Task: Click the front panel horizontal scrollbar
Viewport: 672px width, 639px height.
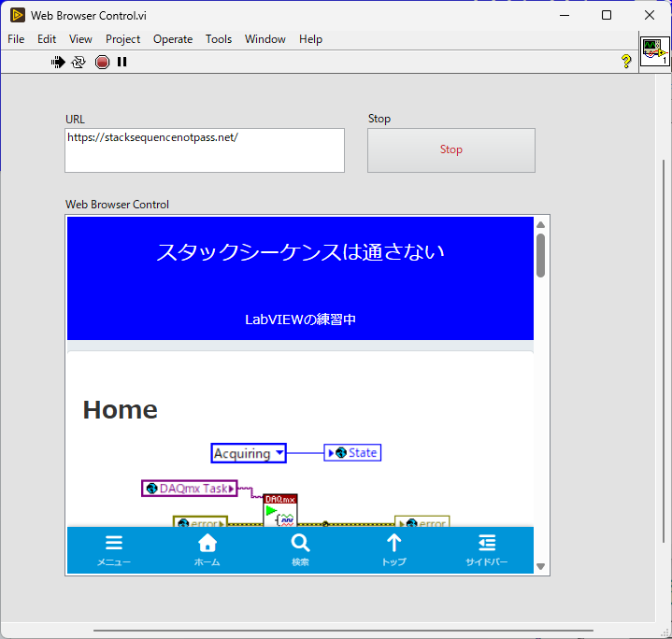Action: point(343,631)
